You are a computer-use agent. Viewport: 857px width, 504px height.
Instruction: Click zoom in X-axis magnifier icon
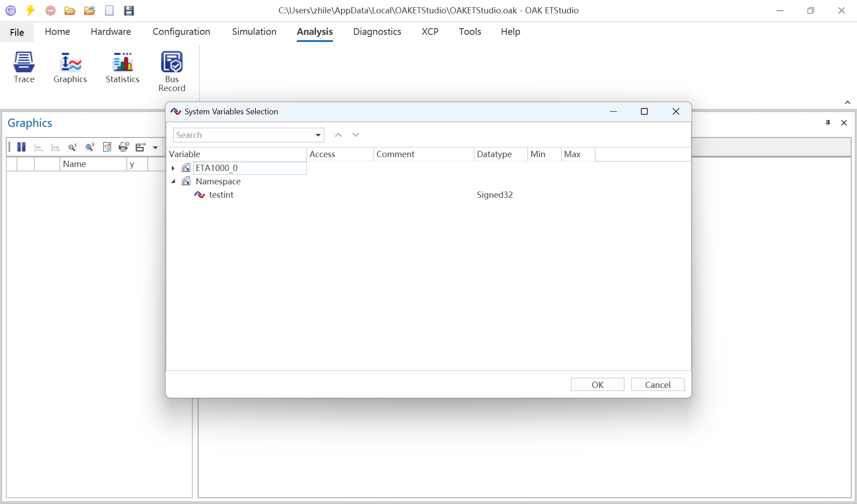pyautogui.click(x=90, y=147)
